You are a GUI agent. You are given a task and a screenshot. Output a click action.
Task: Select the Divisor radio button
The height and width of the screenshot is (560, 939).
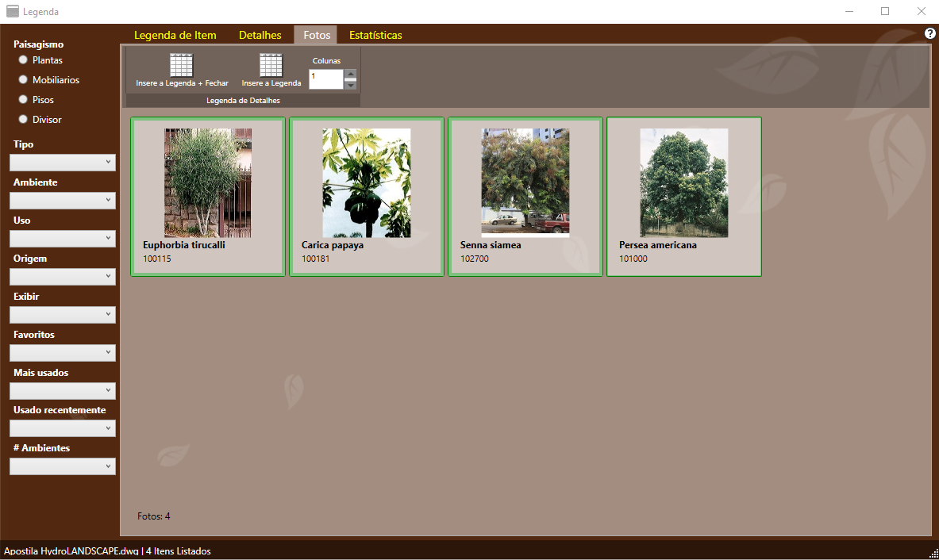click(24, 120)
